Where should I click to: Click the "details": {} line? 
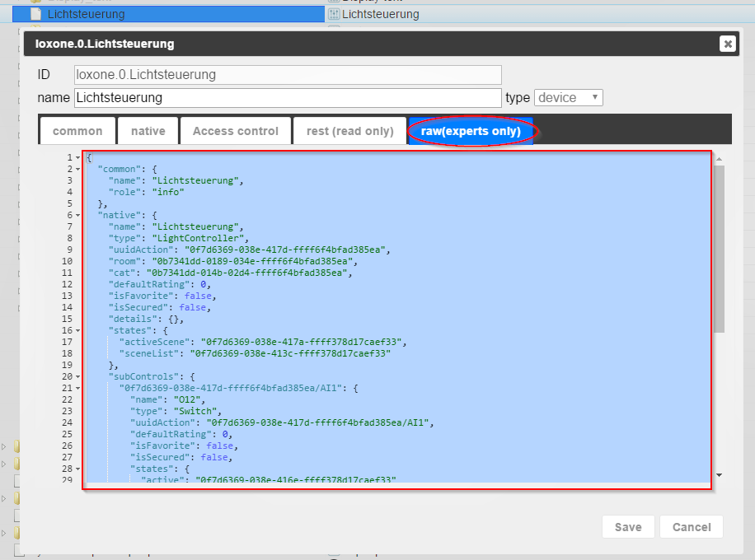pyautogui.click(x=147, y=319)
